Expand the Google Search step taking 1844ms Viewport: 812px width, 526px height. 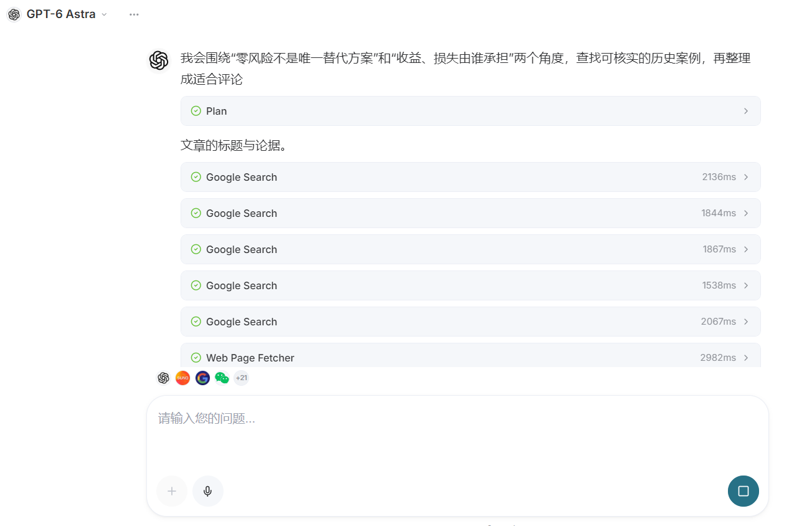470,213
